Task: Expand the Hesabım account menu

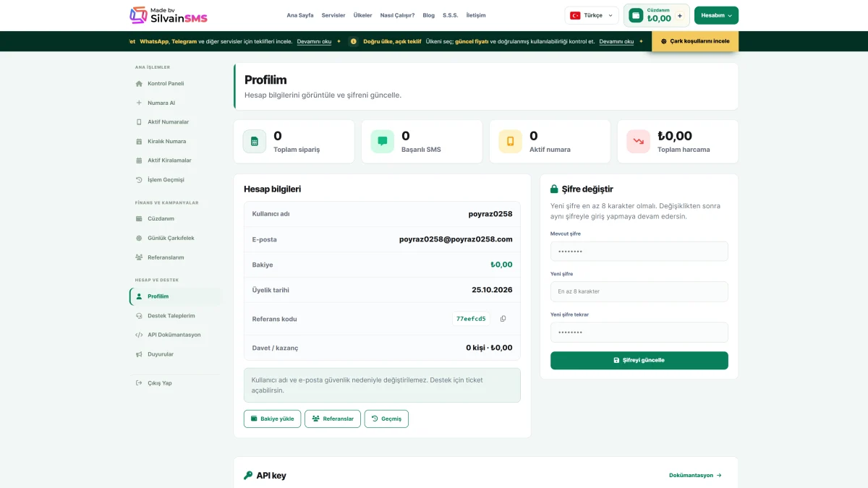Action: coord(716,15)
